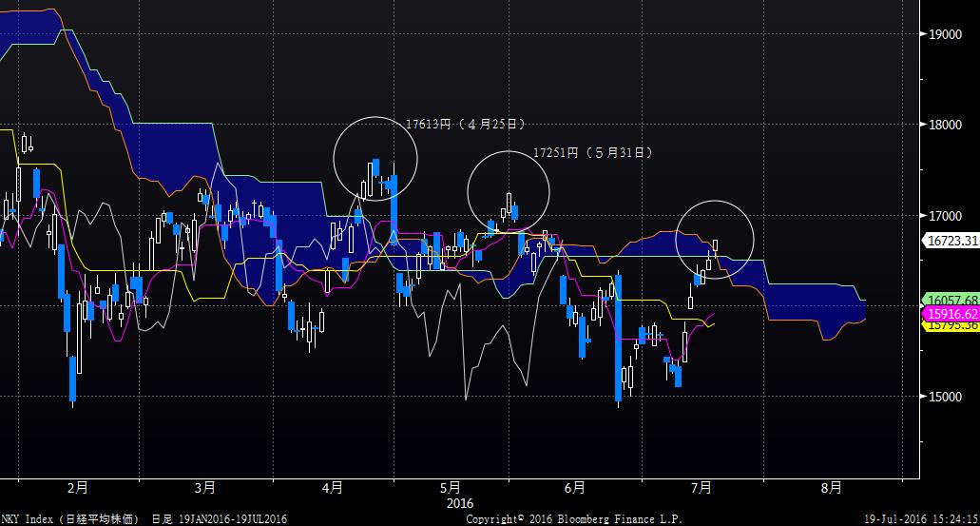Click the 17000 price axis label
The width and height of the screenshot is (980, 526).
(945, 216)
